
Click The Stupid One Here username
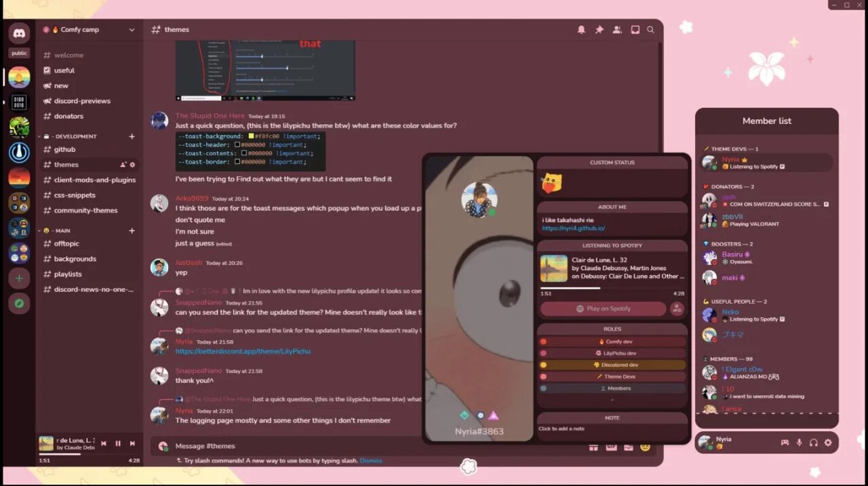tap(210, 116)
